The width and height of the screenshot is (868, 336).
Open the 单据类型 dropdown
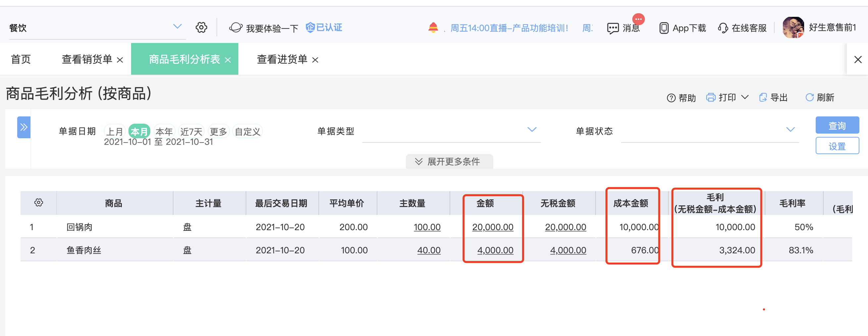tap(451, 131)
